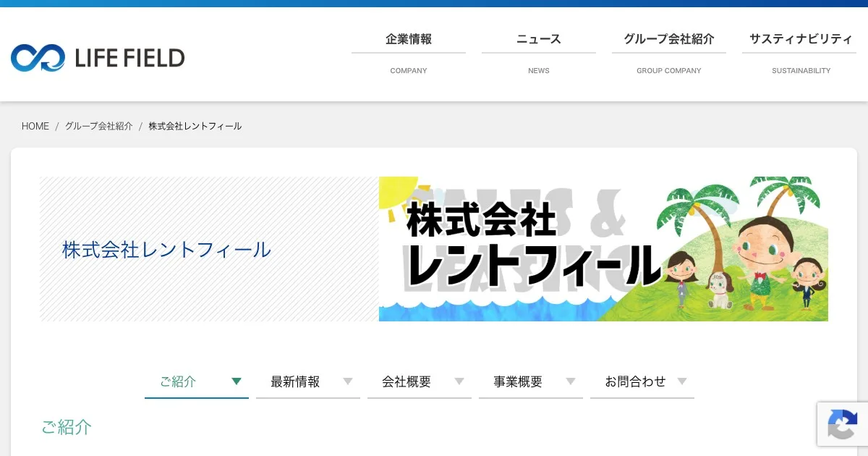868x456 pixels.
Task: Click the triangle arrow beside お問合わせ
Action: click(682, 381)
